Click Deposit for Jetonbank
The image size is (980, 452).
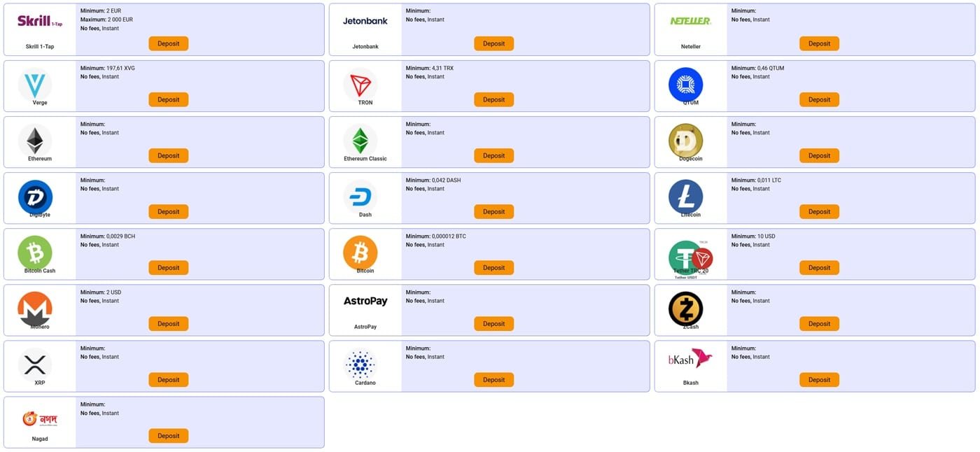493,43
